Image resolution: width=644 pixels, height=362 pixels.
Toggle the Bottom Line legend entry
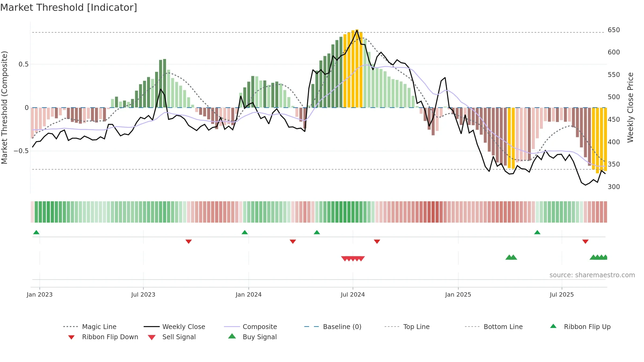(x=493, y=327)
